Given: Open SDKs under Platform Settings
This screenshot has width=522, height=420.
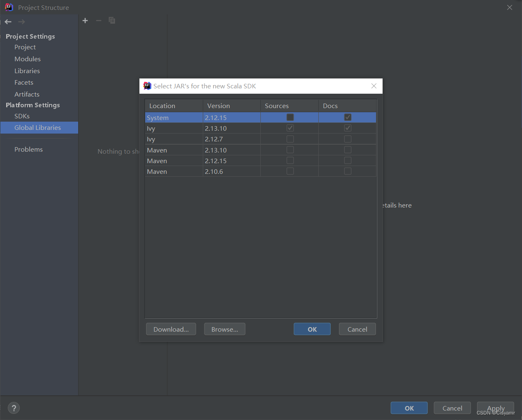Looking at the screenshot, I should coord(22,116).
